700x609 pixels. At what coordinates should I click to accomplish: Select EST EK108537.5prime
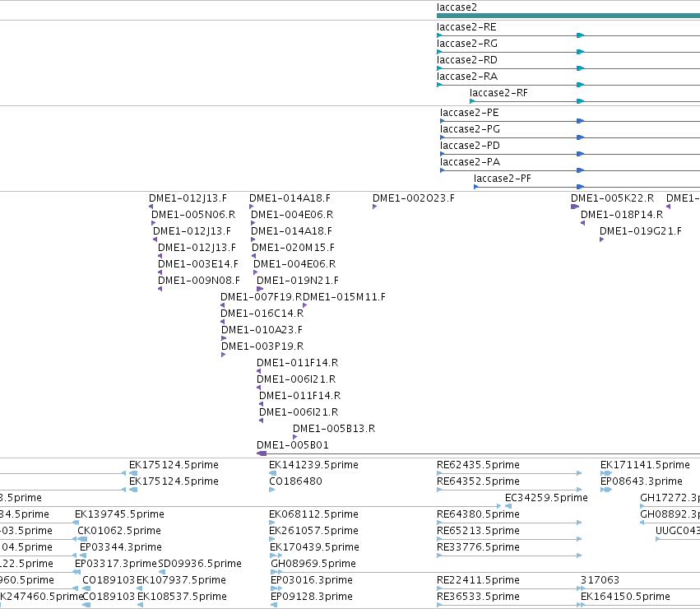[x=140, y=606]
